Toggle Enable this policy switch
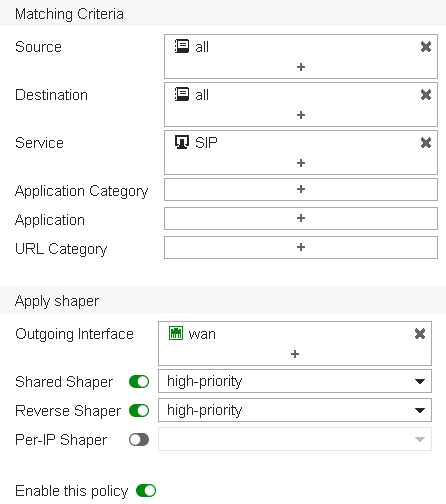 click(x=146, y=491)
